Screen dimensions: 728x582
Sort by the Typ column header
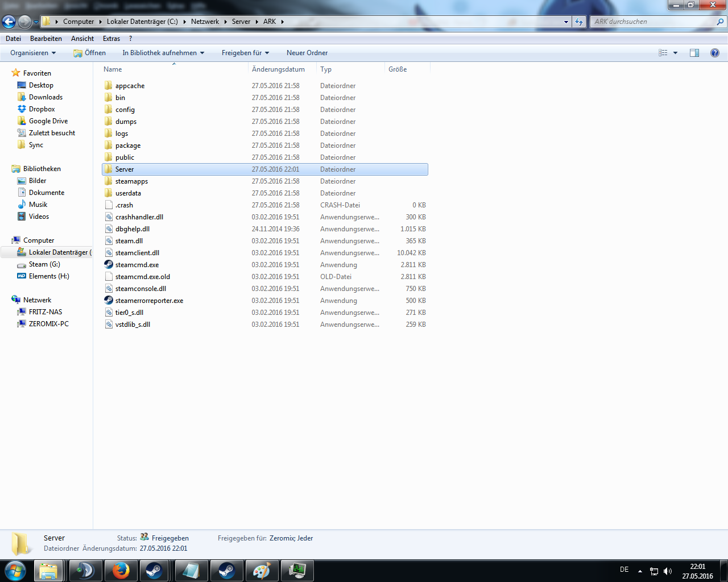351,69
